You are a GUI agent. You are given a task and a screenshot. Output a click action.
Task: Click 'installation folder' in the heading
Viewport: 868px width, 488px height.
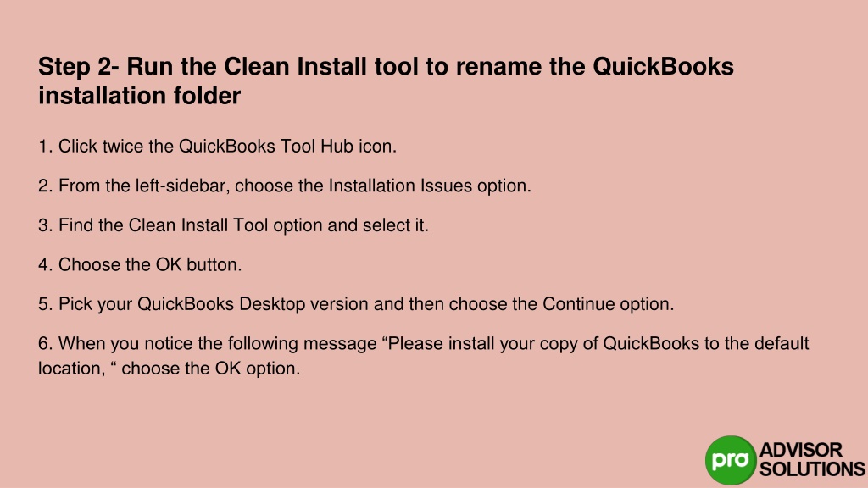tap(140, 96)
